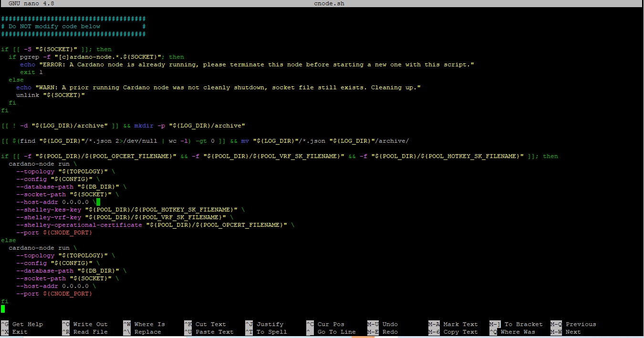Image resolution: width=644 pixels, height=338 pixels.
Task: Click the first 'cardano-node run \' line
Action: click(43, 164)
